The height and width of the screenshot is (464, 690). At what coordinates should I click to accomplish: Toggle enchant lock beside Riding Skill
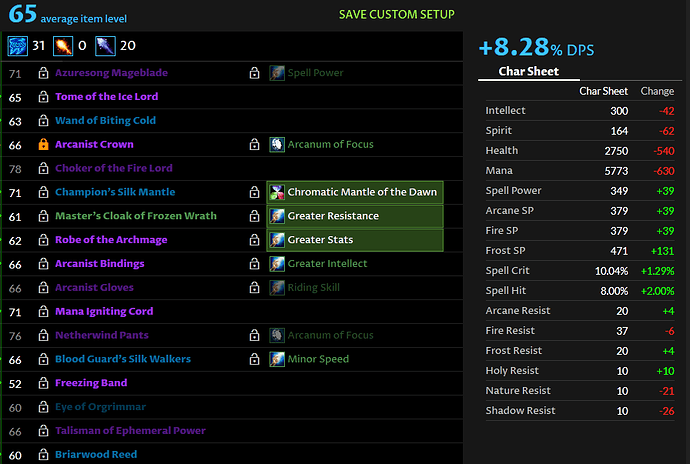pos(254,287)
